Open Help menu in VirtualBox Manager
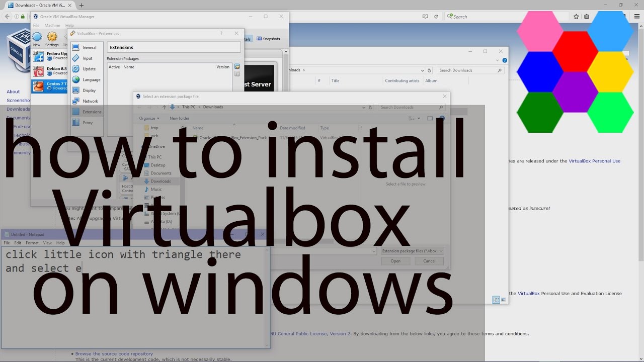 69,25
